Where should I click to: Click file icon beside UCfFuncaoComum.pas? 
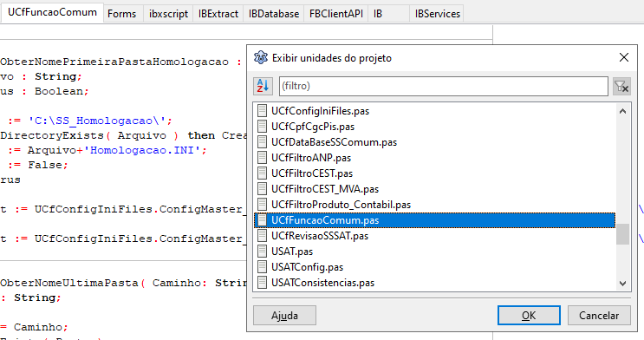tap(262, 220)
